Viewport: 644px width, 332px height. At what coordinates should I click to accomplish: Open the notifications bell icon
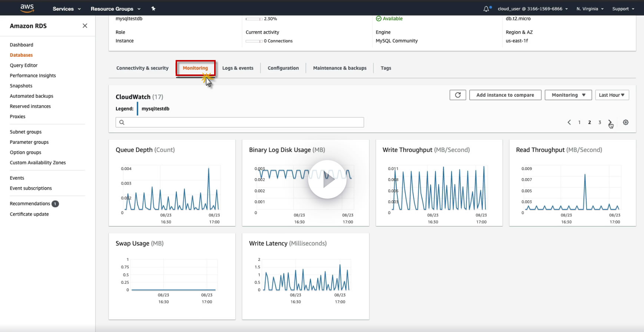click(486, 9)
